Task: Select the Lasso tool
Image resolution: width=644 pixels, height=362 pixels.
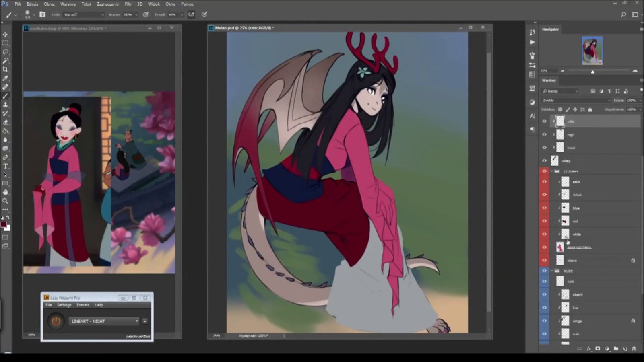Action: click(x=5, y=52)
